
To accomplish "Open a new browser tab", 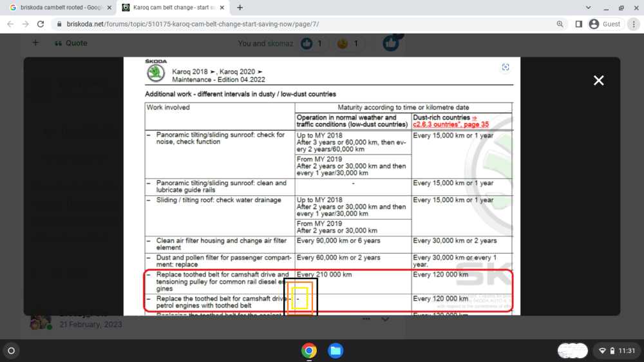I will click(240, 7).
